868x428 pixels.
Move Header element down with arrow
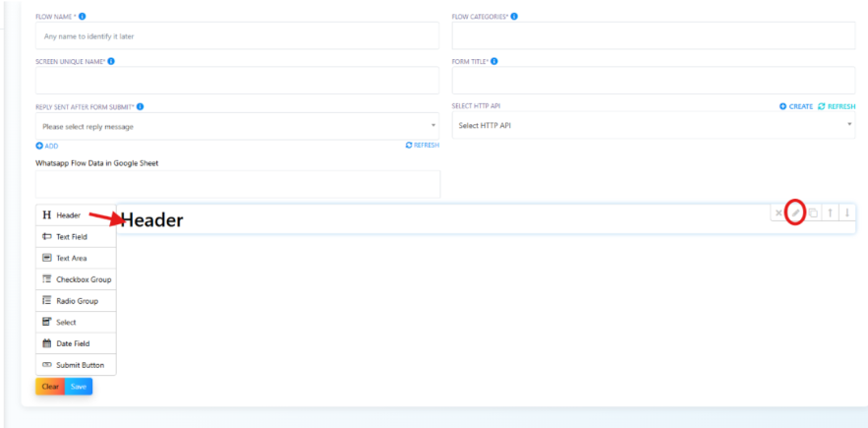click(x=847, y=213)
